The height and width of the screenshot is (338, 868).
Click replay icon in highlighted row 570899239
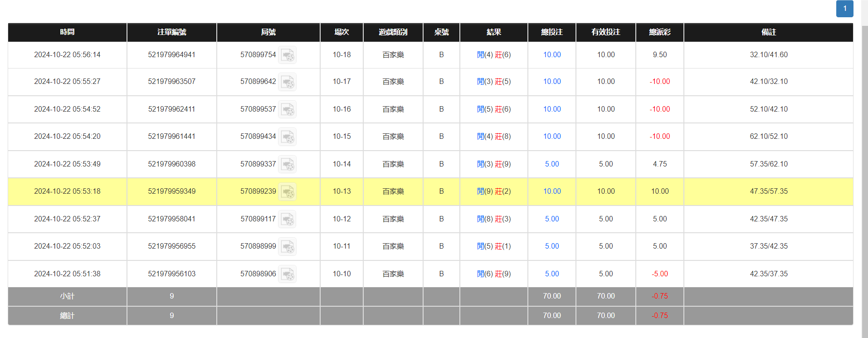pos(287,192)
